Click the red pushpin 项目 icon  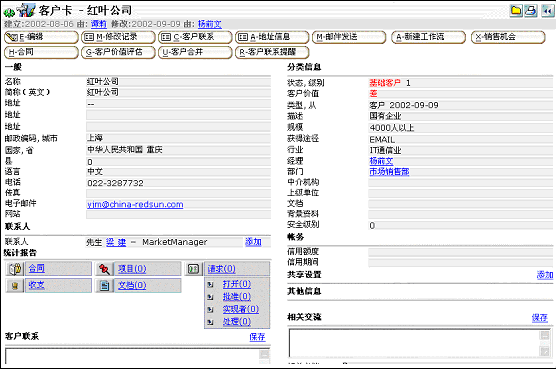(104, 269)
